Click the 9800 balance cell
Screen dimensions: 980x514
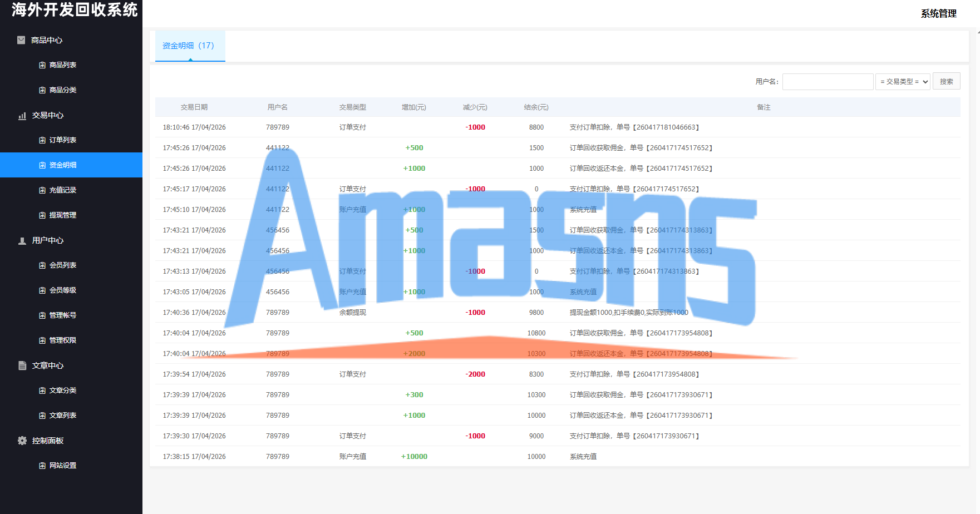tap(536, 313)
